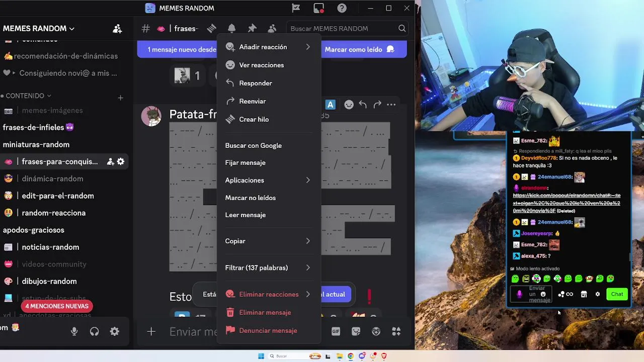The image size is (644, 362).
Task: Click invite people icon beside server name
Action: click(x=117, y=29)
